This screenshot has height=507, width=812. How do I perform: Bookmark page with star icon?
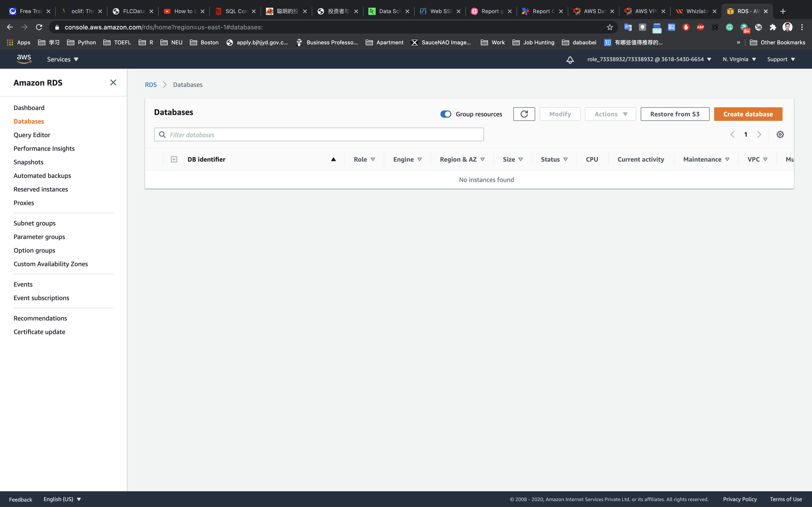click(x=610, y=27)
